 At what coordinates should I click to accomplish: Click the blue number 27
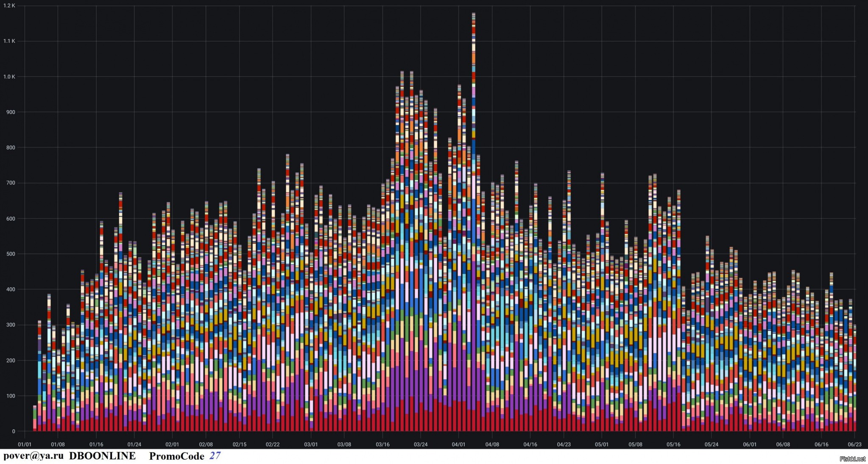(215, 456)
